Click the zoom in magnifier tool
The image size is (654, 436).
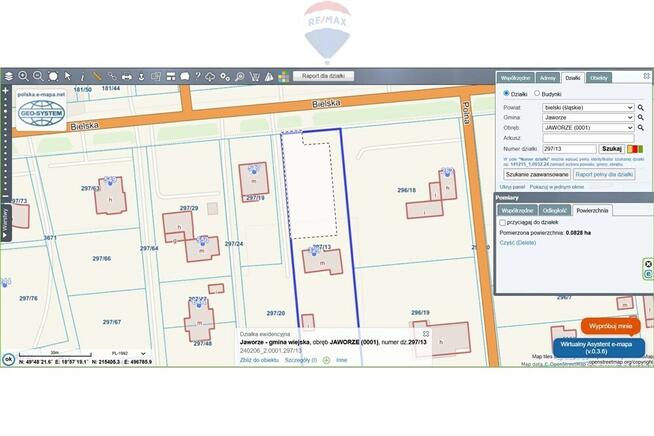(23, 76)
